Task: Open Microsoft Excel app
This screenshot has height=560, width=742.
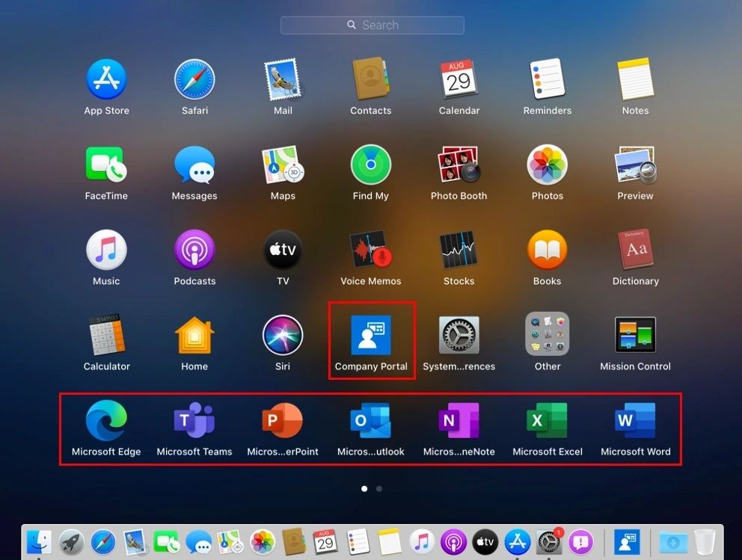Action: (x=548, y=420)
